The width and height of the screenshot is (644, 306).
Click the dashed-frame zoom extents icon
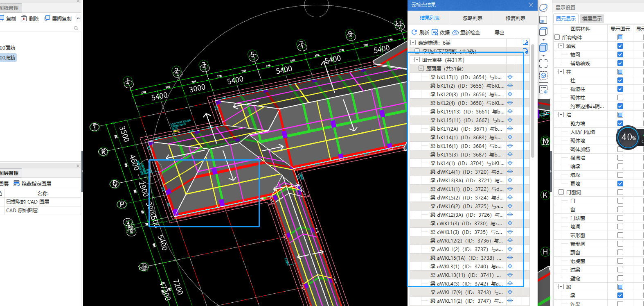[x=543, y=63]
